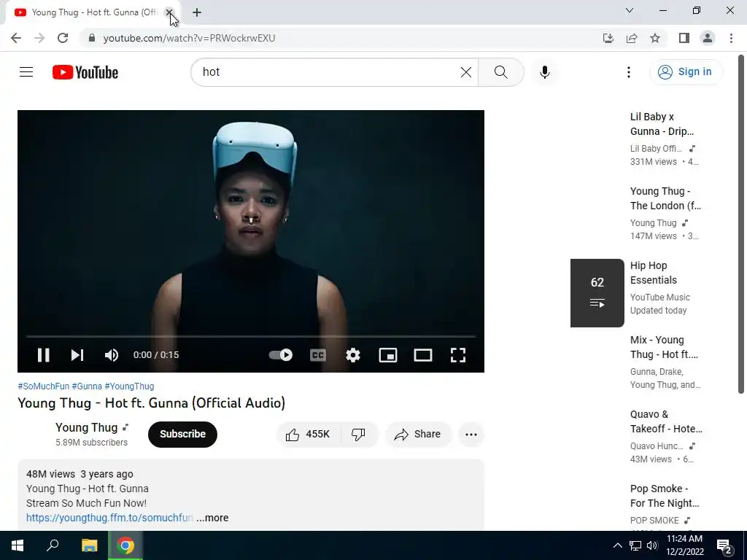Mute the video volume speaker icon

[x=112, y=355]
